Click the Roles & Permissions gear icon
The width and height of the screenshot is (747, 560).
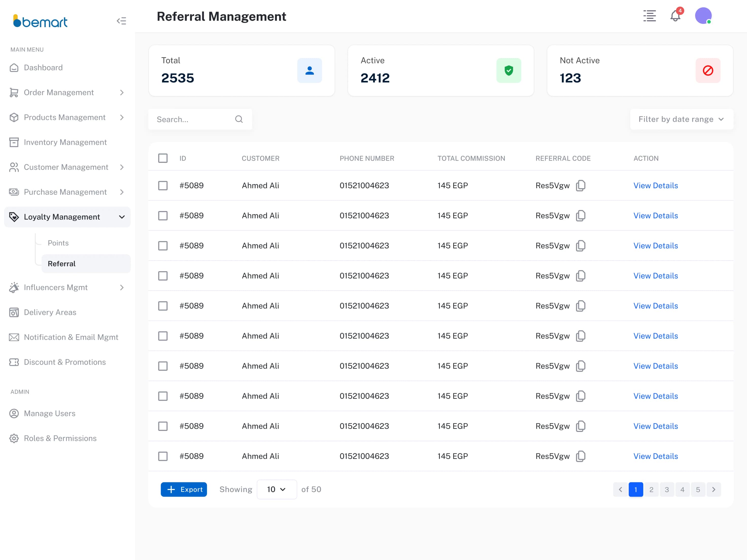14,439
